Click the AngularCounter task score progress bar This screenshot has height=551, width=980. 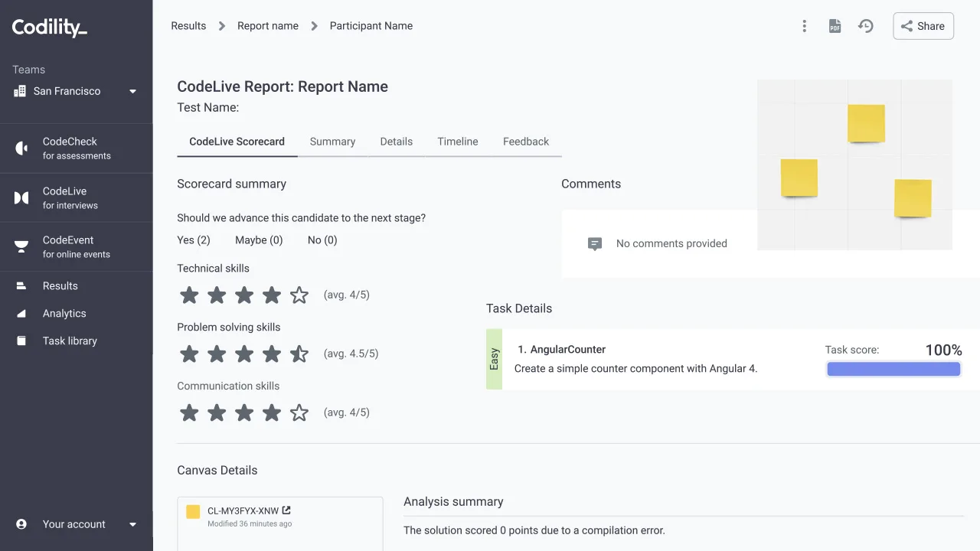[x=893, y=369]
